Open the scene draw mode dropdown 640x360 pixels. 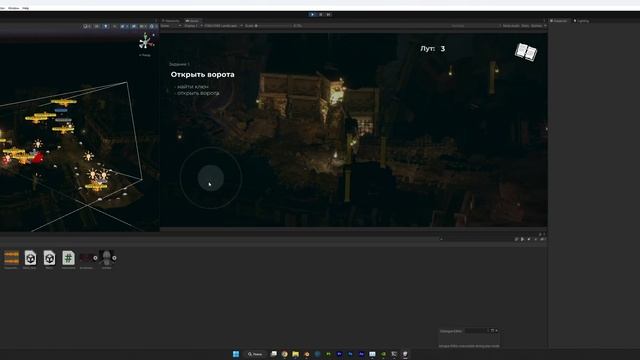click(86, 26)
